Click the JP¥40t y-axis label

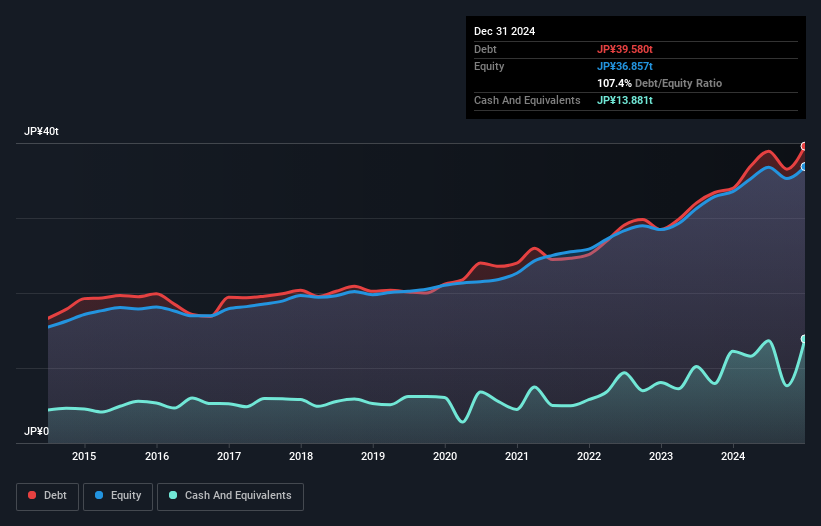pos(41,131)
